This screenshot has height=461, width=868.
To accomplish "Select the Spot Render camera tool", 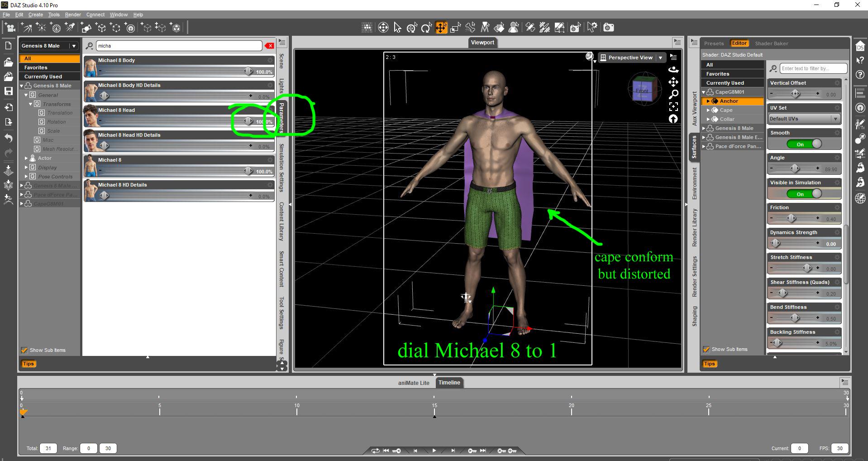I will tap(575, 28).
